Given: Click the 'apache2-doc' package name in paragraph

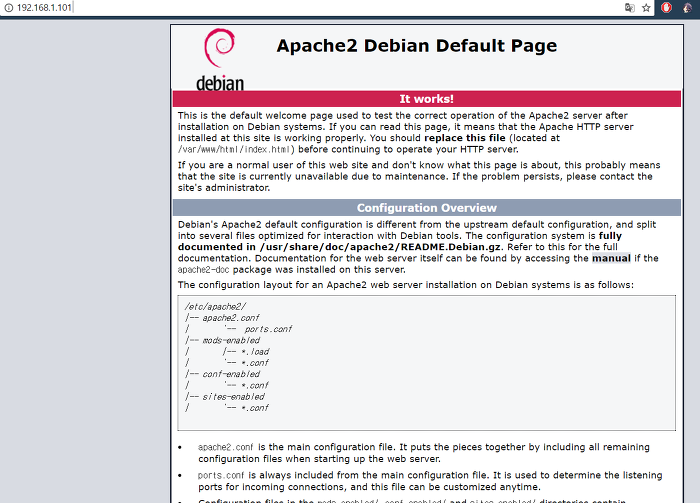Looking at the screenshot, I should tap(203, 270).
